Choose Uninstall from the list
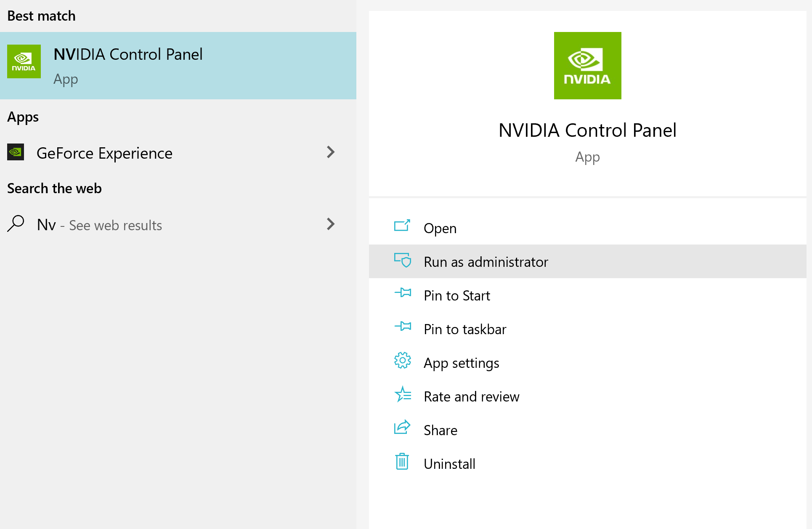This screenshot has width=812, height=529. point(587,463)
